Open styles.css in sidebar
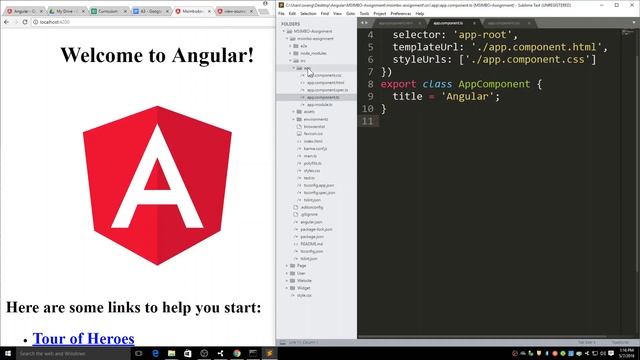This screenshot has width=640, height=360. coord(312,170)
